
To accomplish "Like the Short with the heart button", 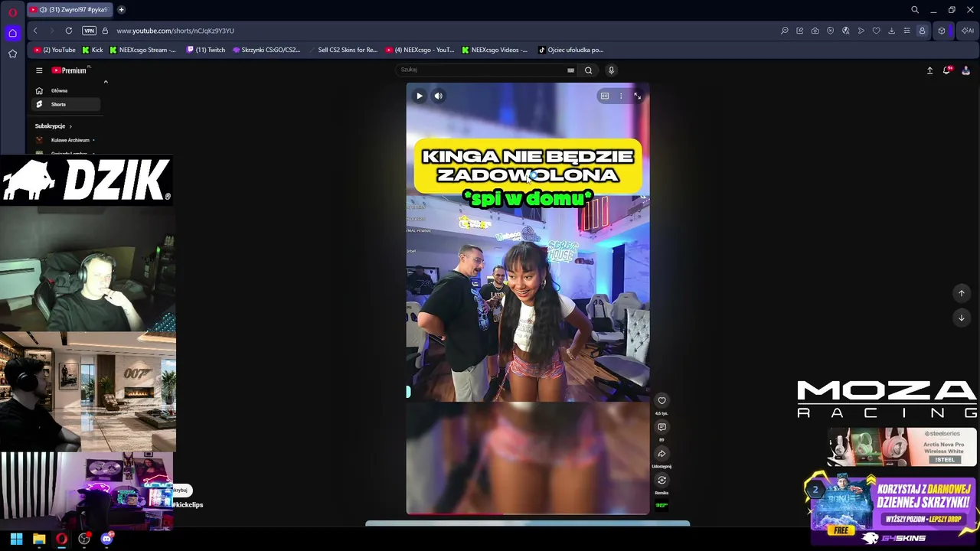I will pyautogui.click(x=661, y=400).
